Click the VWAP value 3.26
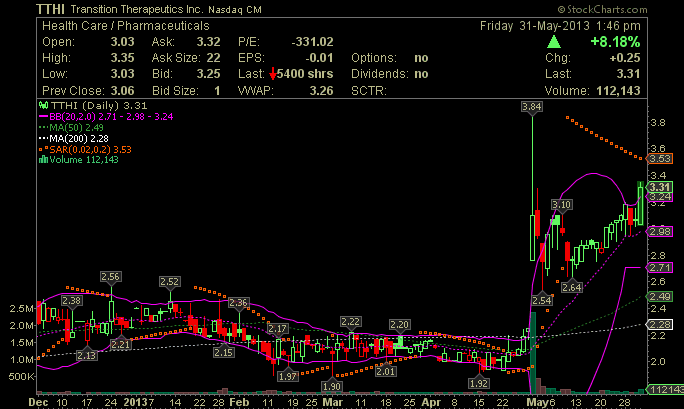This screenshot has width=684, height=409. [321, 91]
